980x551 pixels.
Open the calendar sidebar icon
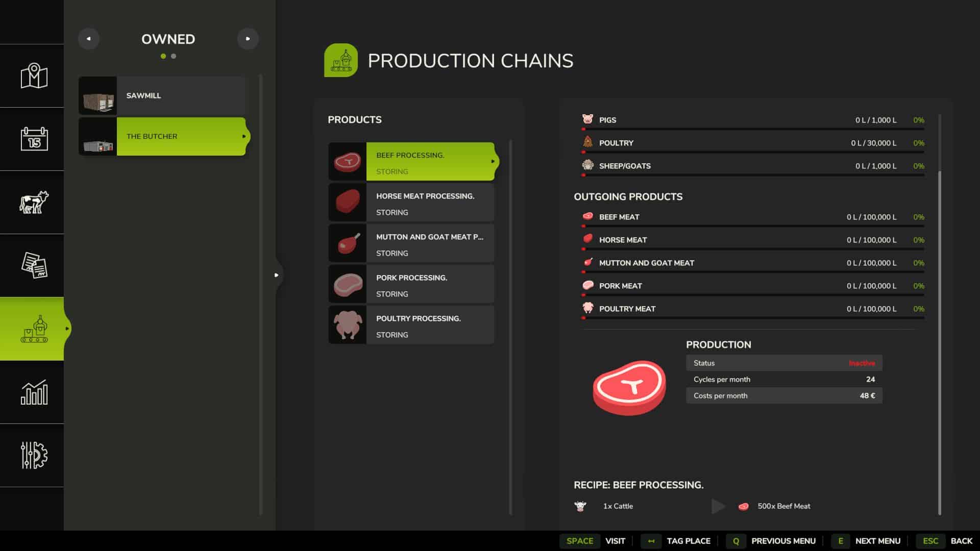point(34,139)
